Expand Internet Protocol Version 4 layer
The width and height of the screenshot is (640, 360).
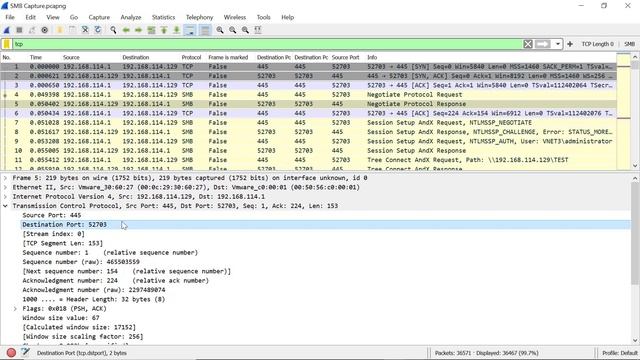click(5, 197)
